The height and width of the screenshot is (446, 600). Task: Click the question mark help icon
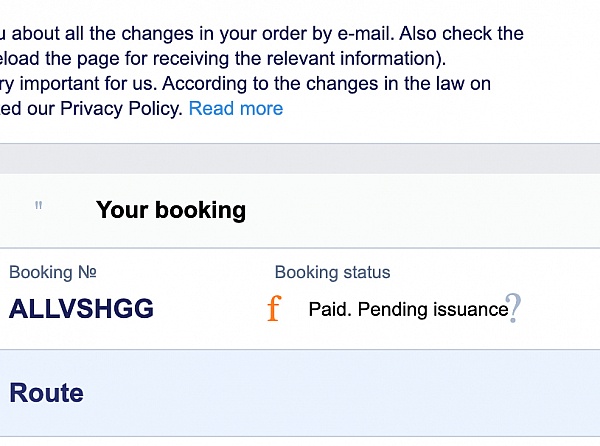tap(513, 308)
